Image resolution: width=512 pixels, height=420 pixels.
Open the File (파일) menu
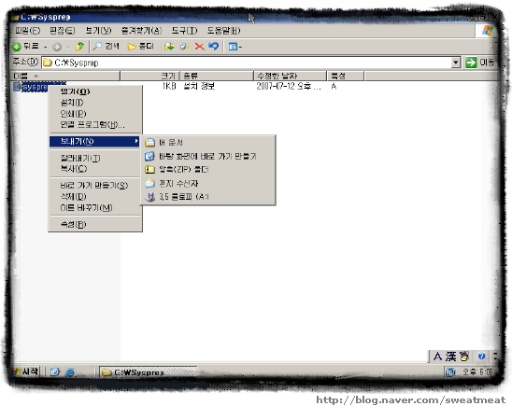[x=27, y=31]
